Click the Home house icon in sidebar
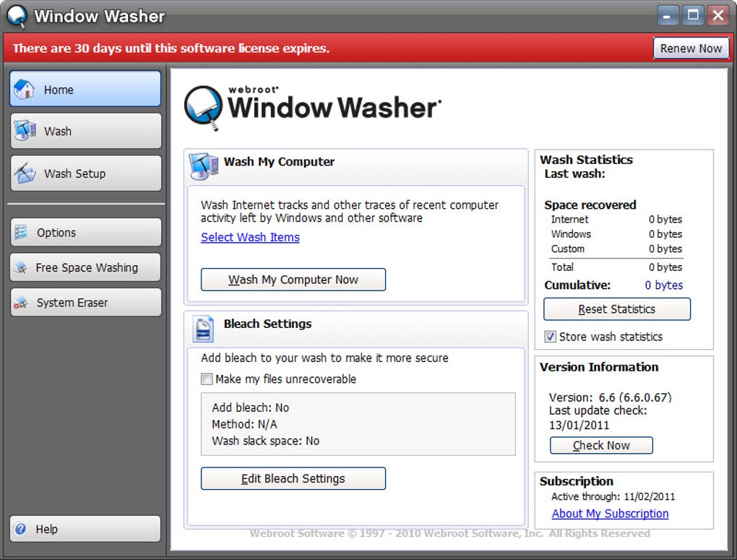The image size is (737, 560). click(x=24, y=89)
